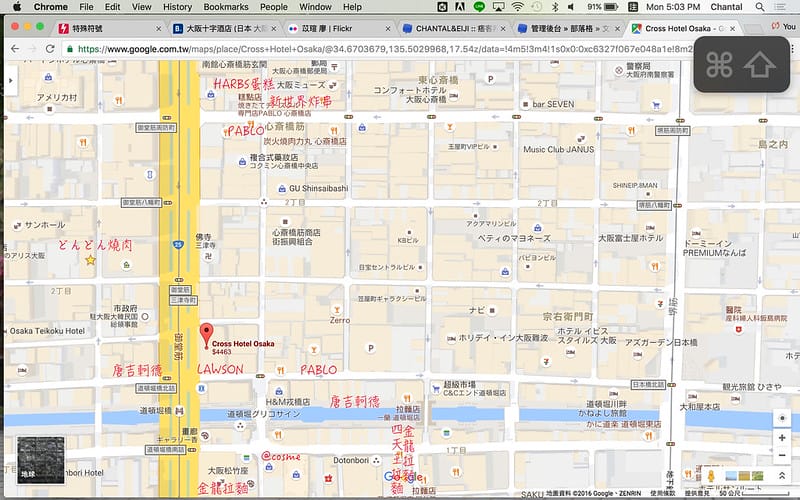Image resolution: width=800 pixels, height=500 pixels.
Task: Switch to the 大阪十字酒店 Booking tab
Action: (x=224, y=29)
